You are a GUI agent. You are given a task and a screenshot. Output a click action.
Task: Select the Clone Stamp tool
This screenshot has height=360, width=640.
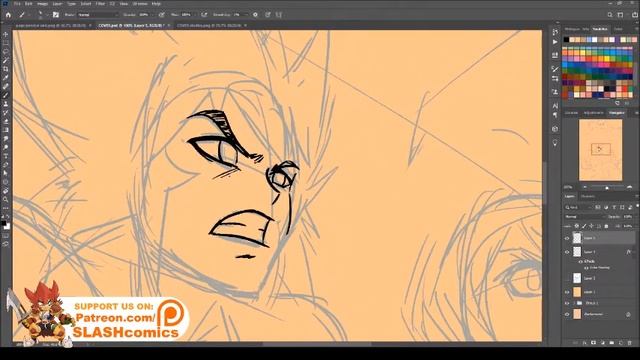coord(5,104)
